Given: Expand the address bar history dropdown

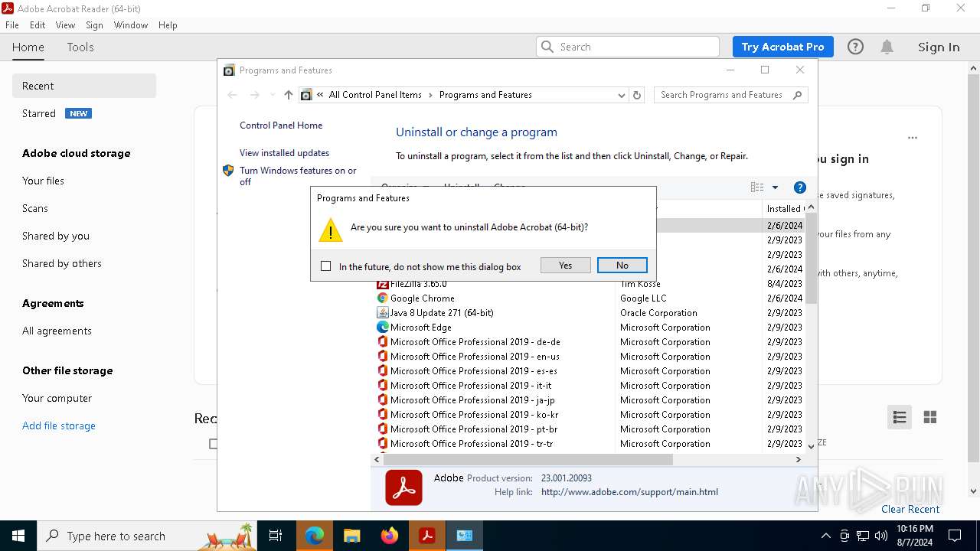Looking at the screenshot, I should 621,95.
